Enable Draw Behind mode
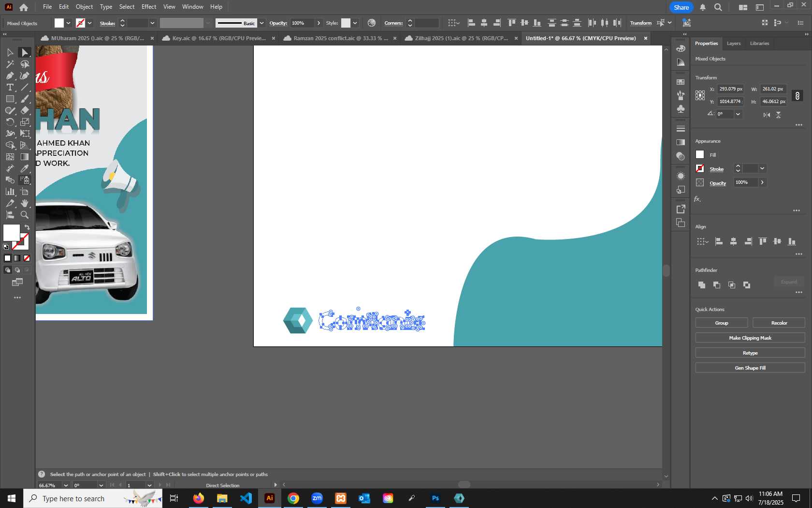Screen dimensions: 812x508 coord(17,270)
